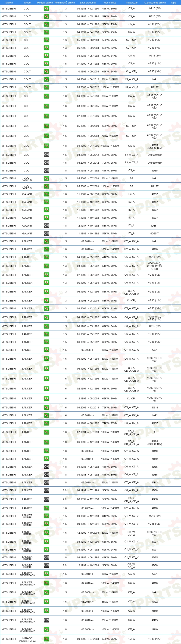Image resolution: width=181 pixels, height=644 pixels.
Task: Click the '84kW / 114KM' power cell
Action: [x=110, y=106]
